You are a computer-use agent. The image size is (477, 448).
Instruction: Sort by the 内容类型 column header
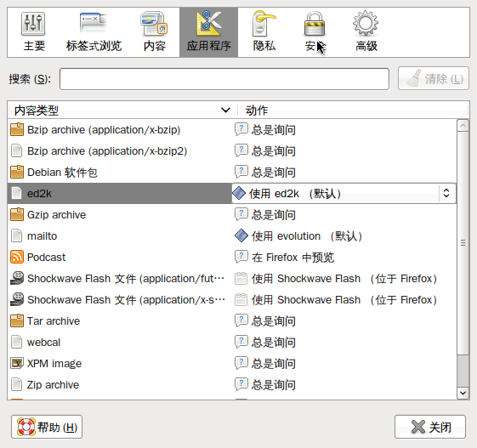[122, 110]
